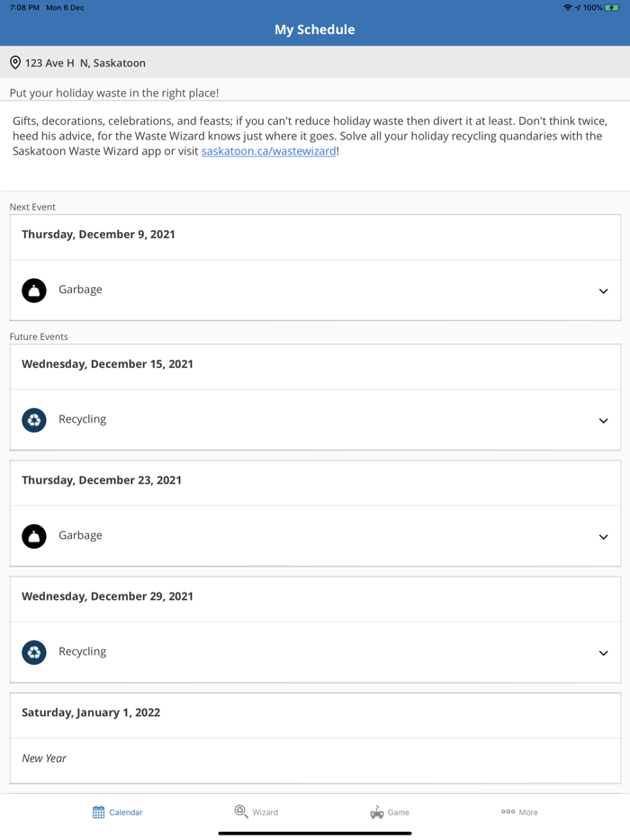Viewport: 630px width, 840px height.
Task: Tap the Garbage bag icon for December 23
Action: point(34,536)
